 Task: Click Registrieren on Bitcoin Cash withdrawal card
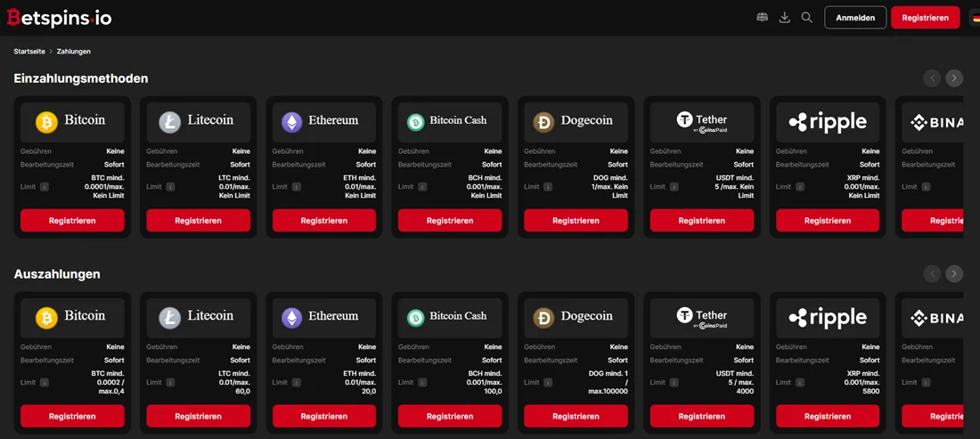pyautogui.click(x=450, y=416)
